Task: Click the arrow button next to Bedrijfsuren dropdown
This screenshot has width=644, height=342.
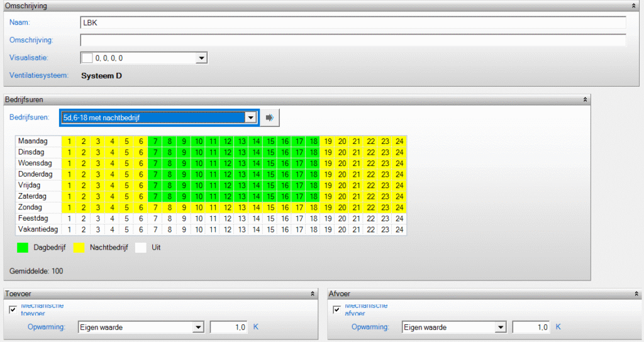Action: tap(270, 118)
